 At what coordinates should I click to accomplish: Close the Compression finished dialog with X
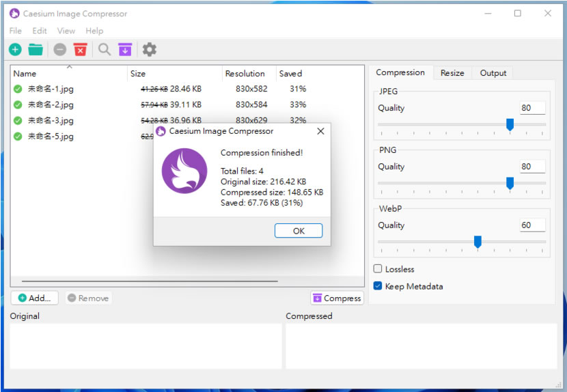(320, 131)
